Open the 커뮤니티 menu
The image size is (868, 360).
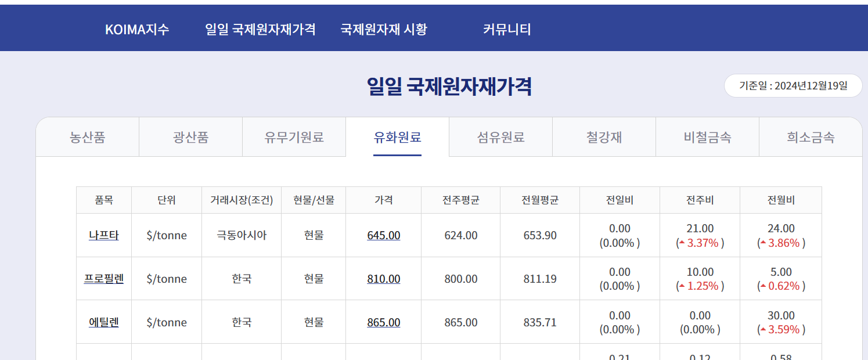[x=507, y=29]
